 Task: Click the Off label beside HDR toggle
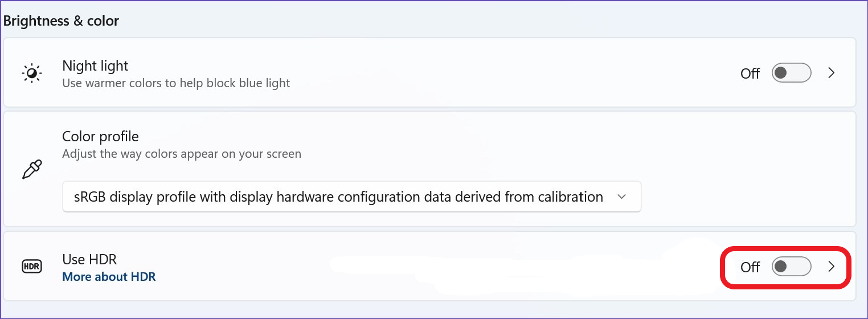coord(750,267)
